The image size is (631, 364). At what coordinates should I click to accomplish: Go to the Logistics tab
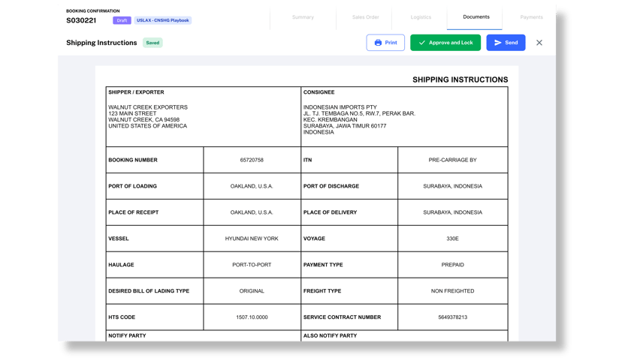(421, 17)
